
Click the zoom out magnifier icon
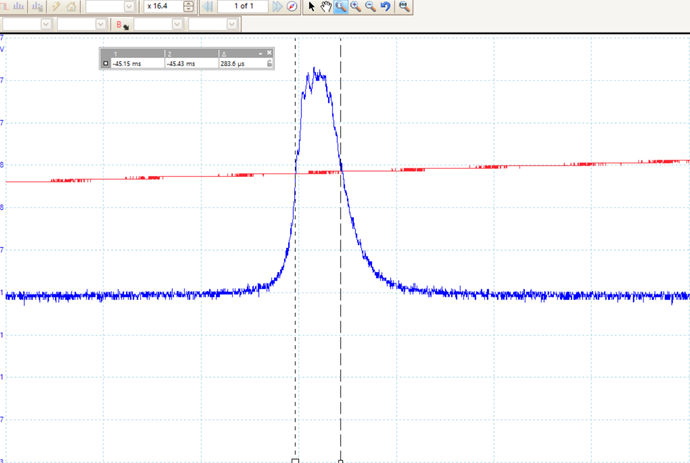371,6
